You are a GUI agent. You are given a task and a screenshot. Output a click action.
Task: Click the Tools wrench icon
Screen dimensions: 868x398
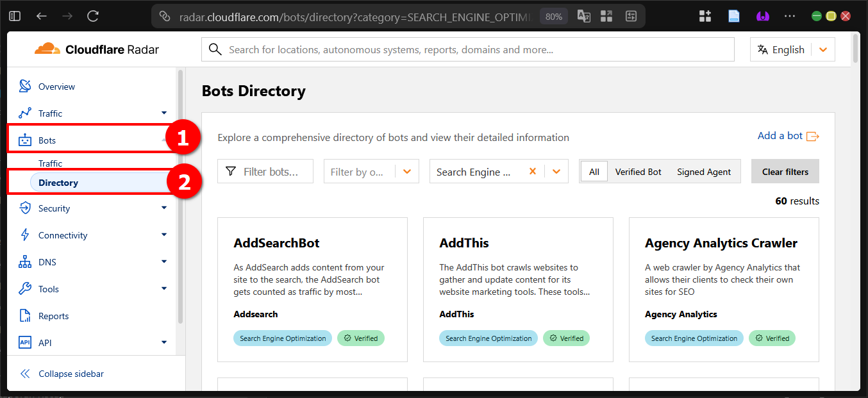click(x=25, y=288)
